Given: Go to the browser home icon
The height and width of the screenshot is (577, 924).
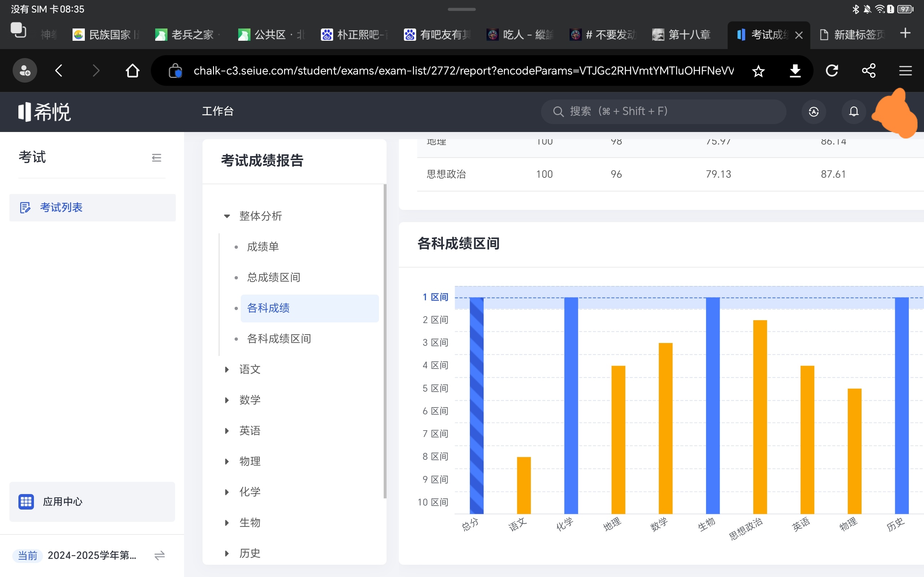Looking at the screenshot, I should pyautogui.click(x=132, y=71).
